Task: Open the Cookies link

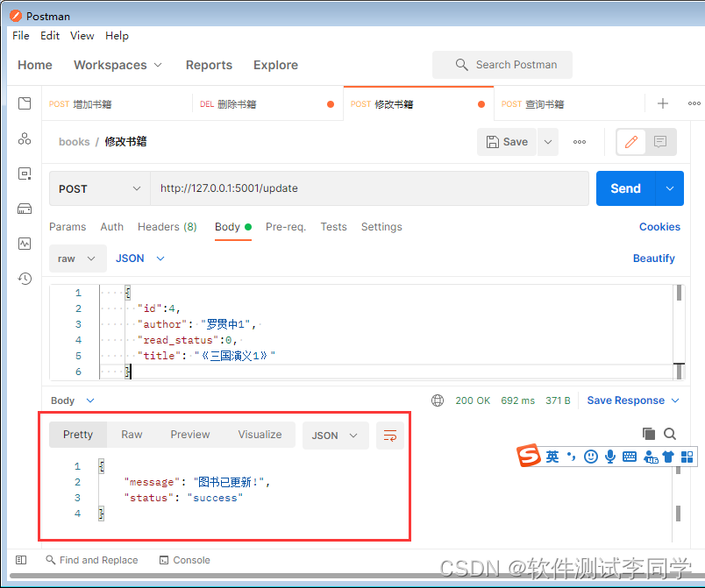Action: 659,227
